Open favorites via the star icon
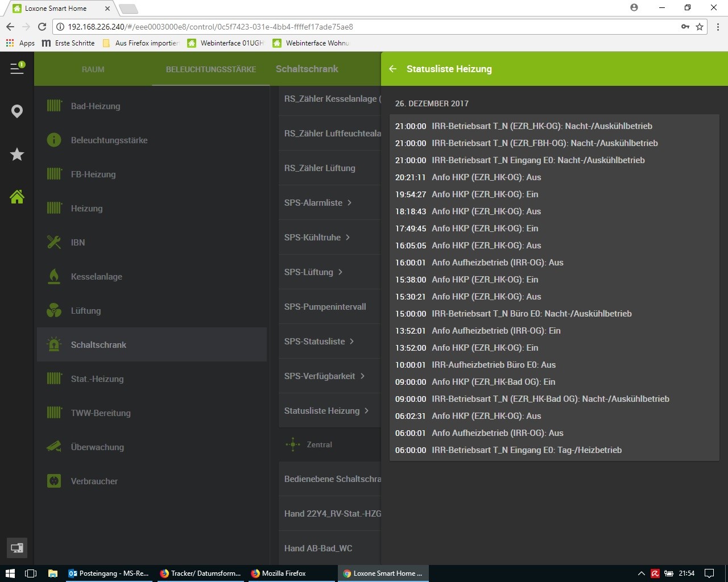The image size is (728, 582). click(17, 154)
